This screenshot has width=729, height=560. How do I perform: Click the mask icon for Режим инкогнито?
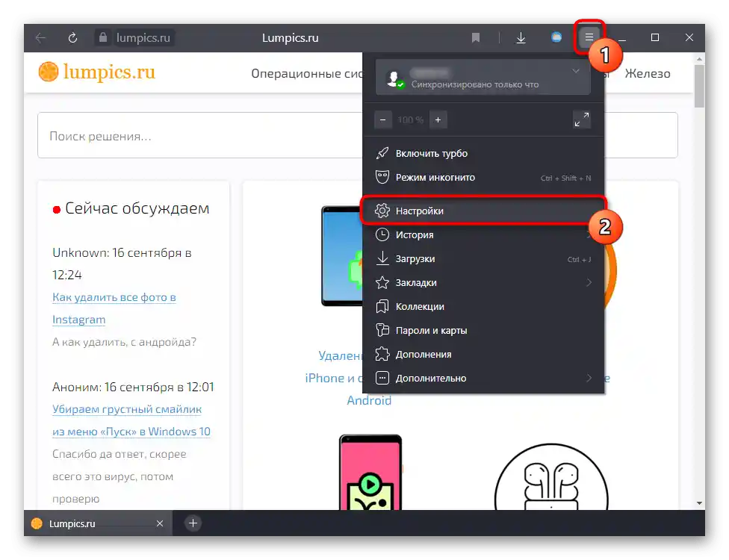[x=382, y=177]
